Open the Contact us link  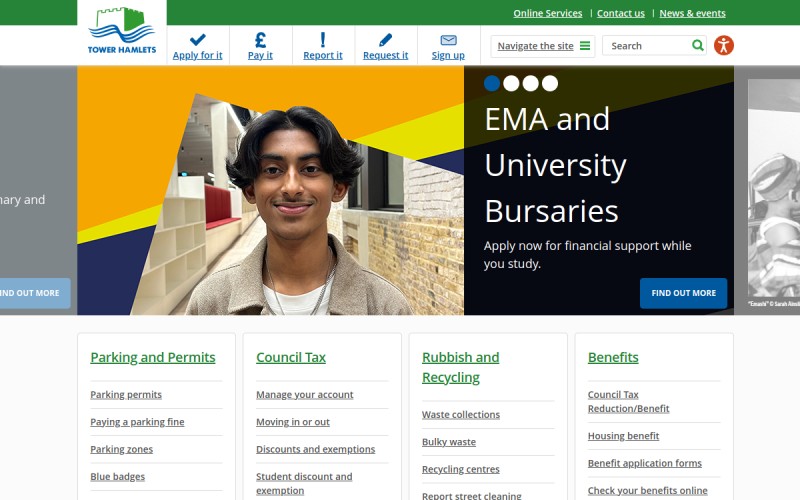(621, 13)
